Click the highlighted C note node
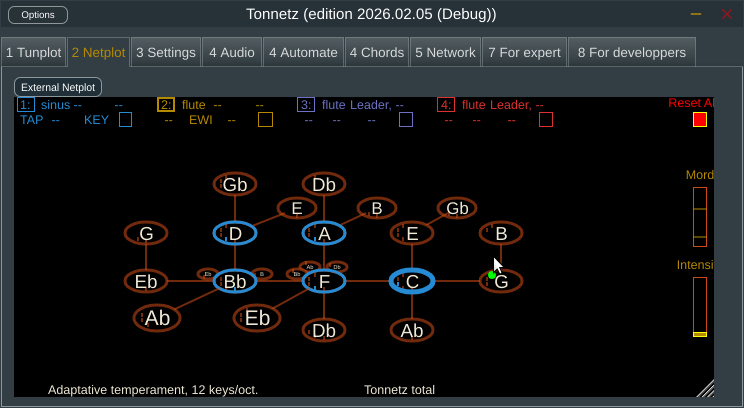The width and height of the screenshot is (744, 408). click(412, 282)
